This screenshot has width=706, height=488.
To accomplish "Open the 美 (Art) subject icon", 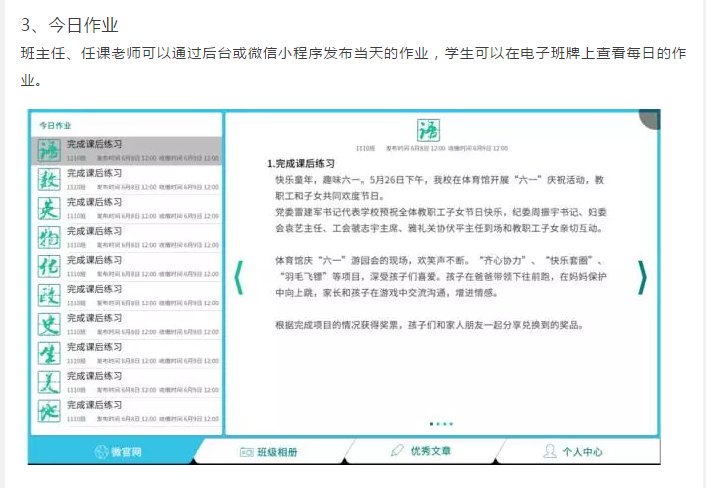I will pyautogui.click(x=48, y=383).
